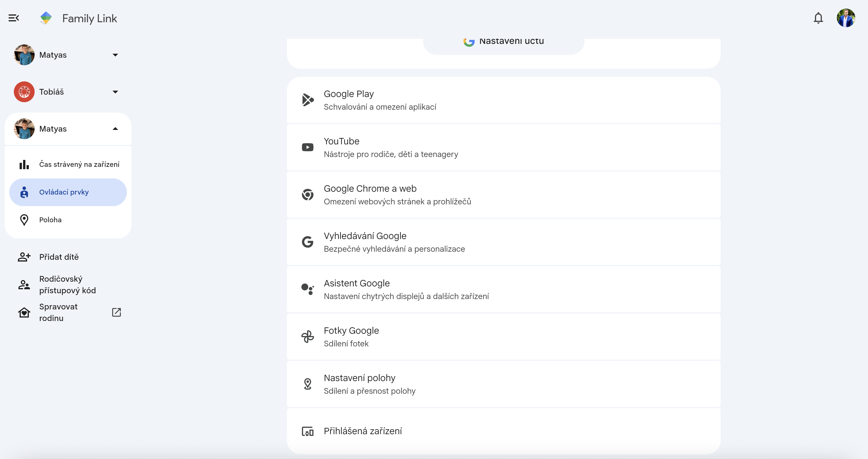Expand the first Matyas dropdown arrow

pyautogui.click(x=115, y=55)
